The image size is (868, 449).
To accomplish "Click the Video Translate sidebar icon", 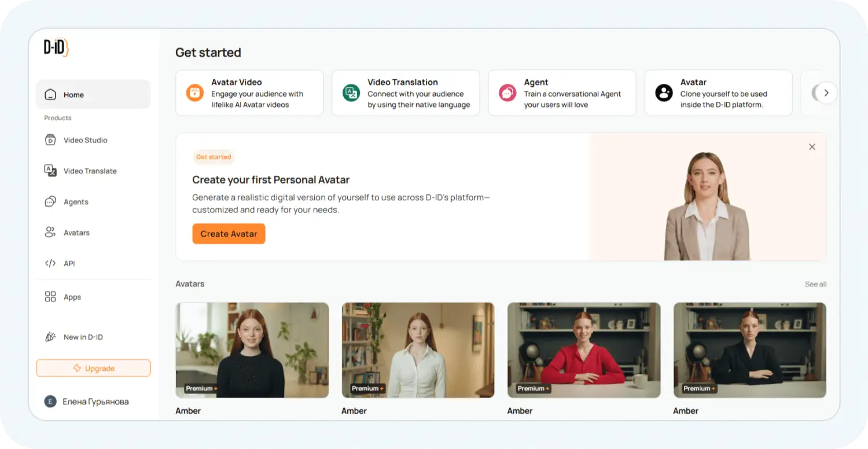I will [50, 171].
